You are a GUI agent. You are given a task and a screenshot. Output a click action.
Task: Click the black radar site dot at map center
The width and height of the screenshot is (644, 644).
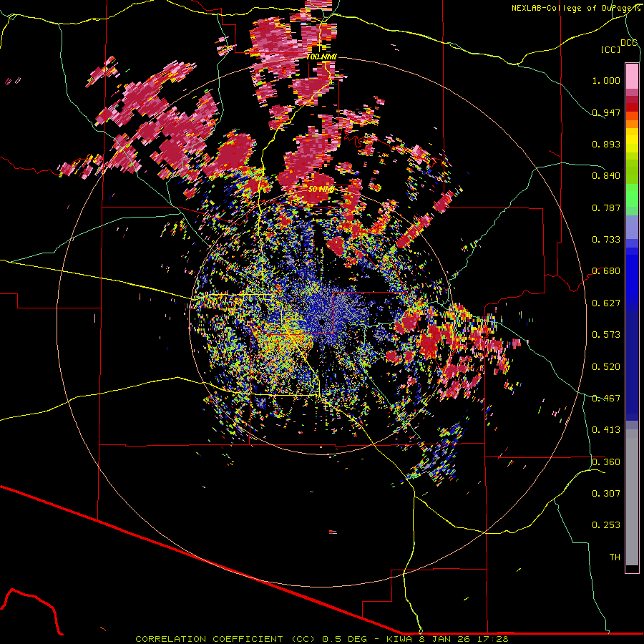(x=322, y=322)
